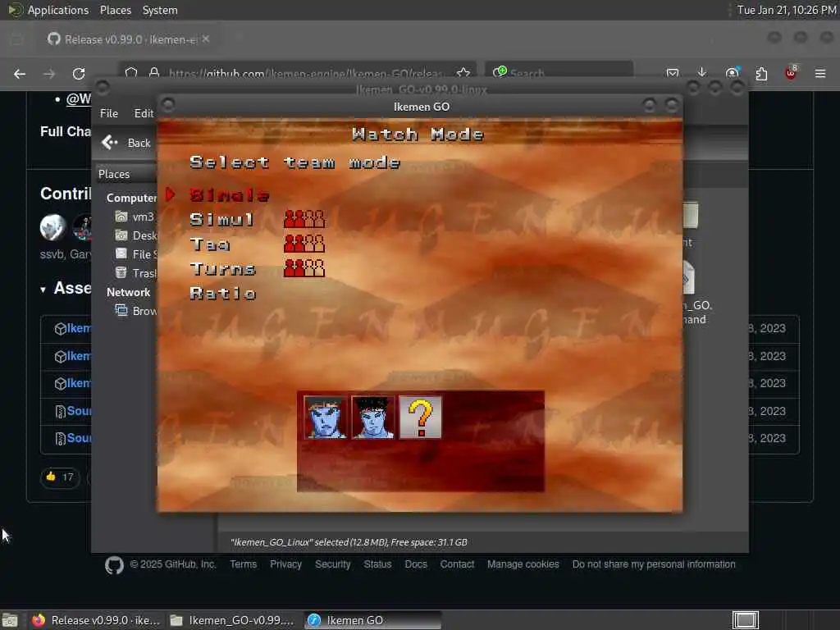The image size is (840, 630).
Task: Select Simul team mode
Action: click(221, 219)
